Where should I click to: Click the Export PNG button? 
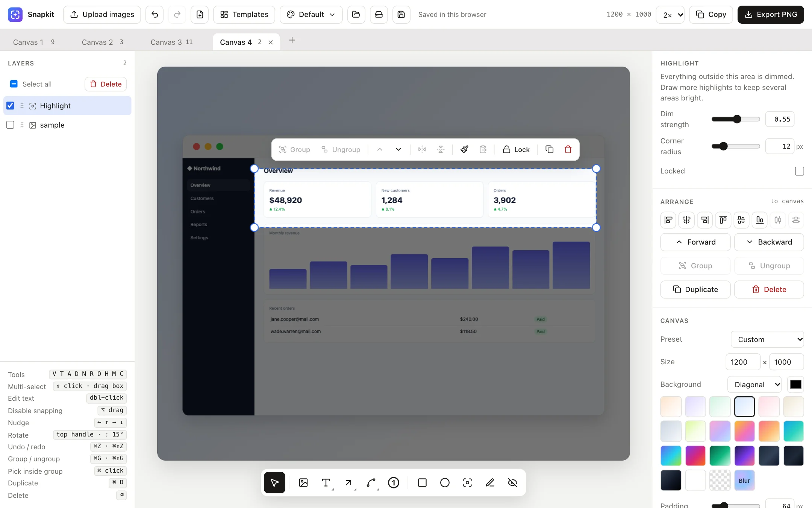click(771, 15)
